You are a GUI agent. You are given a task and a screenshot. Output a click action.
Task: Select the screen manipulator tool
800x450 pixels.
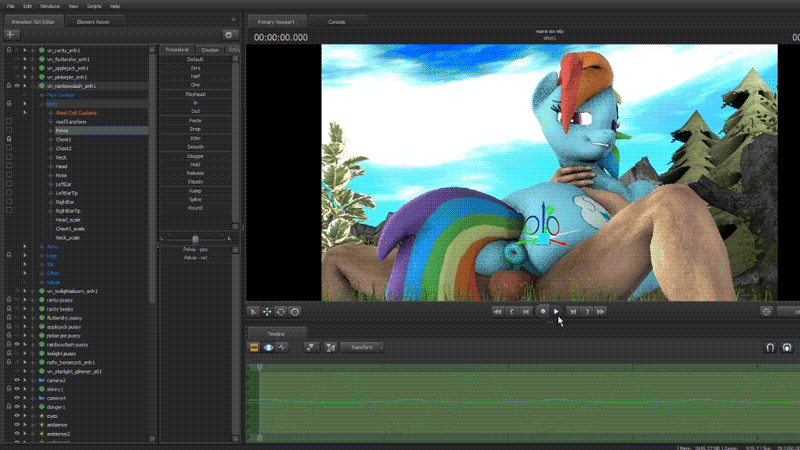(x=294, y=312)
